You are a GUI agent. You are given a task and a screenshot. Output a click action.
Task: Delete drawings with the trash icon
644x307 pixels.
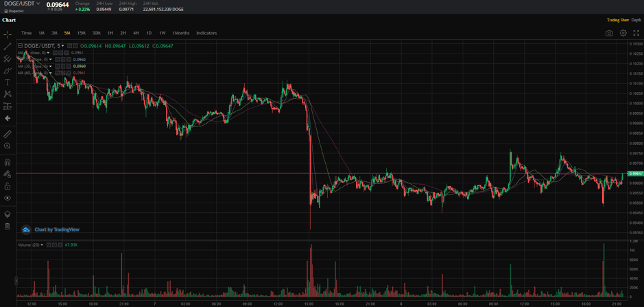click(x=8, y=226)
